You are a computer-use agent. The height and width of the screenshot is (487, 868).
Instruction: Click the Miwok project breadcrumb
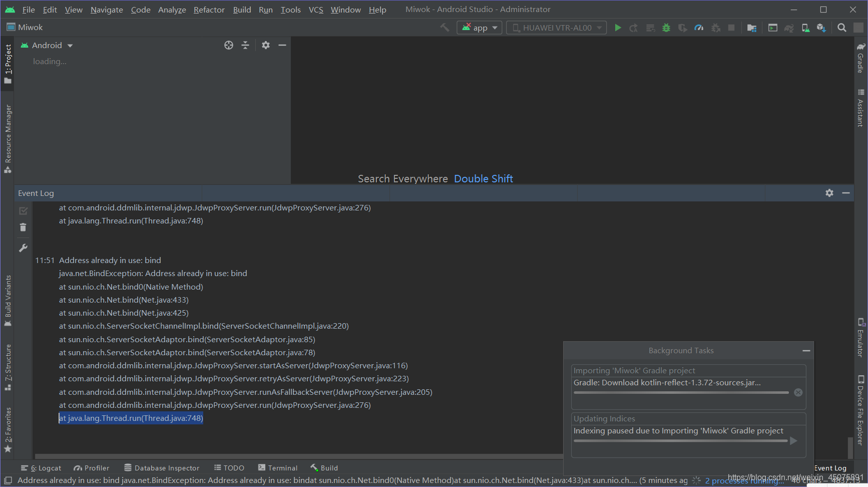pyautogui.click(x=25, y=28)
